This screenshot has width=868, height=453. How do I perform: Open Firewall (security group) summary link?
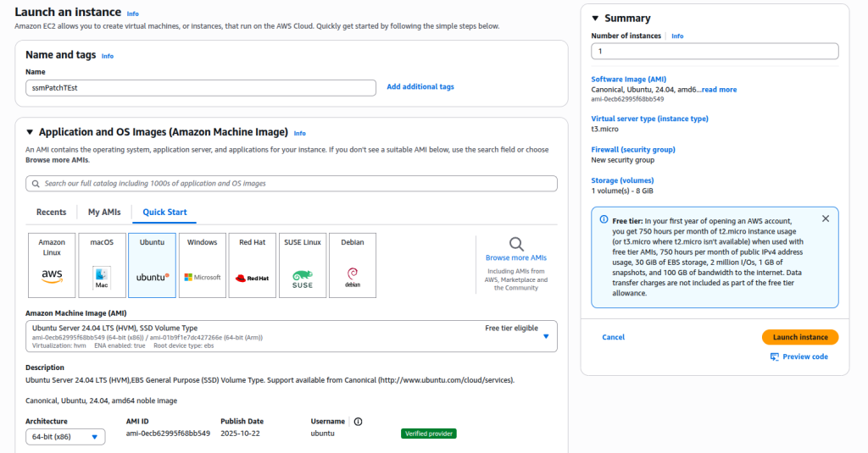[632, 149]
